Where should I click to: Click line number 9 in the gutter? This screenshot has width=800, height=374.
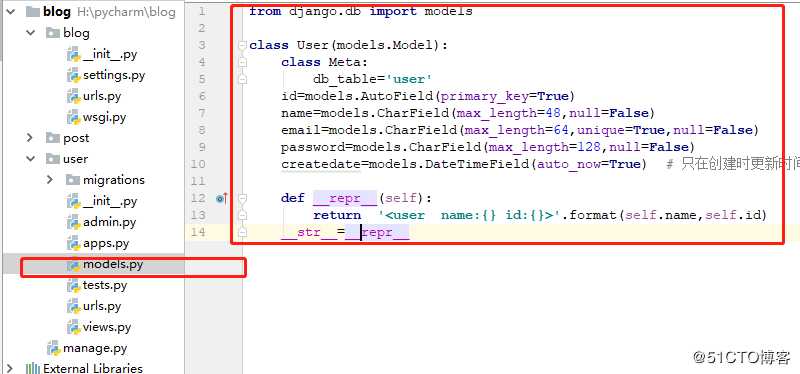(203, 147)
